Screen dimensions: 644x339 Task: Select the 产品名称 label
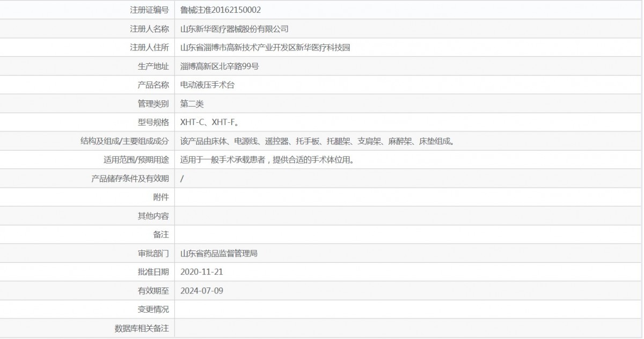click(153, 85)
